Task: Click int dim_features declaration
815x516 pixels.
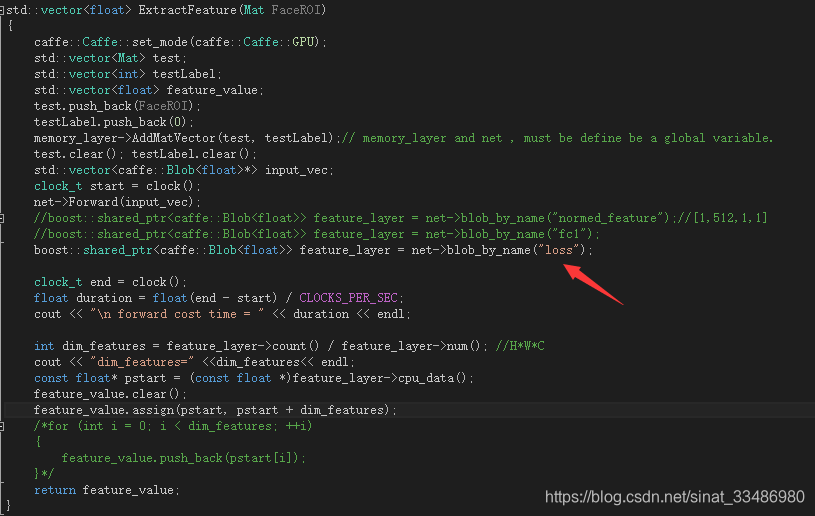Action: 89,346
